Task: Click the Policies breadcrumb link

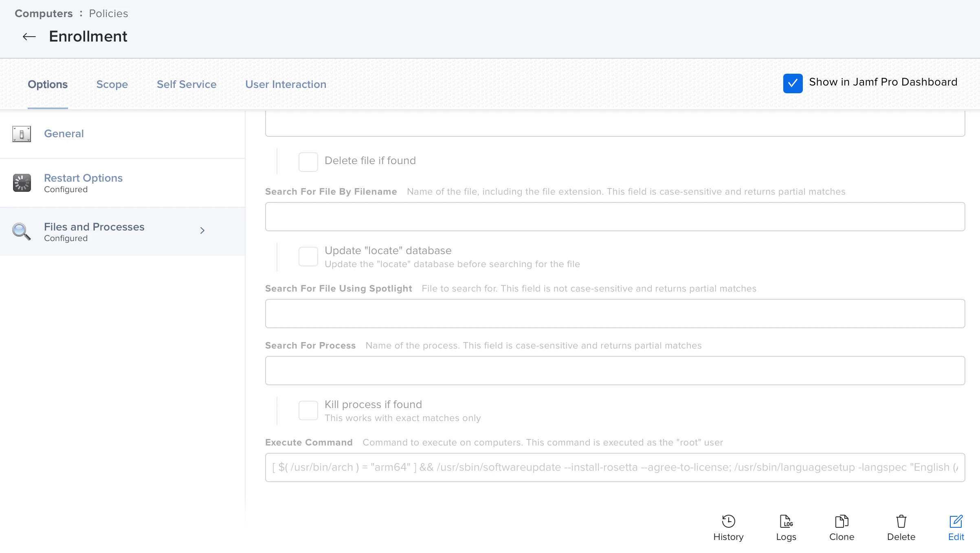Action: pyautogui.click(x=108, y=13)
